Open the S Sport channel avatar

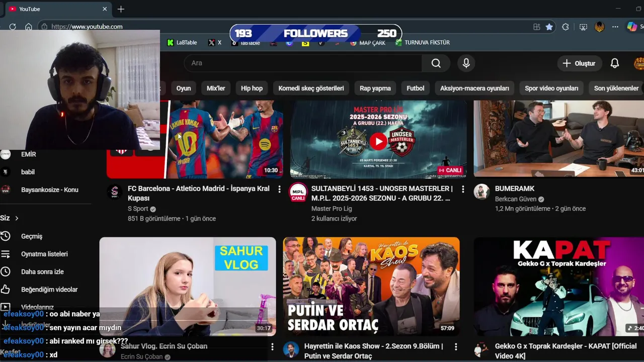tap(115, 192)
